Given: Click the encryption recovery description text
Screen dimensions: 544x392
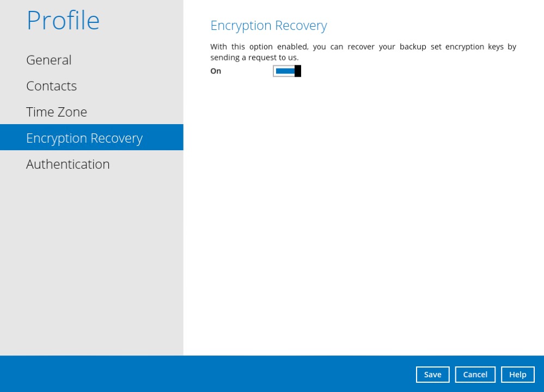Looking at the screenshot, I should point(363,52).
